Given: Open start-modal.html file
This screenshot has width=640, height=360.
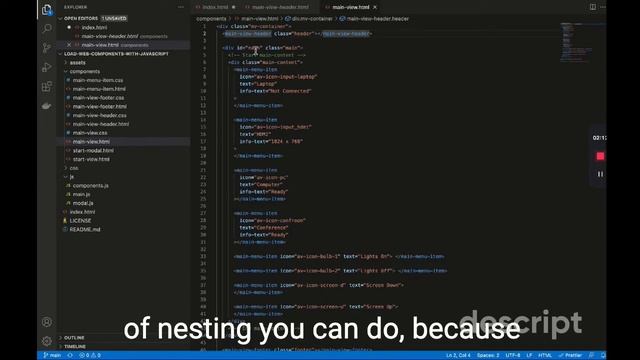Looking at the screenshot, I should coord(93,151).
